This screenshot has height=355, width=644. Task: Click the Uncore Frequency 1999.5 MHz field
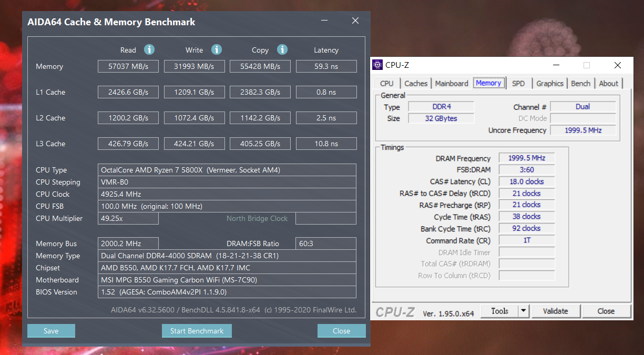point(583,130)
